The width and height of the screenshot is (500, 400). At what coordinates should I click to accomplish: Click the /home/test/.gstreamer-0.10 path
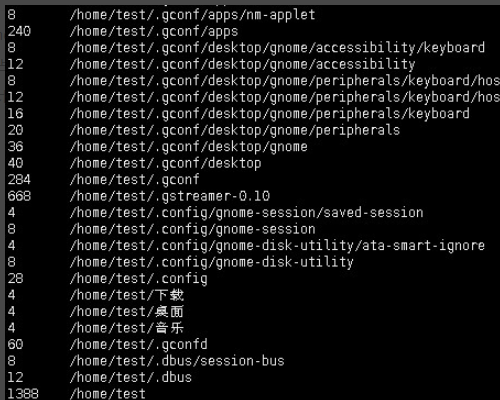[169, 196]
